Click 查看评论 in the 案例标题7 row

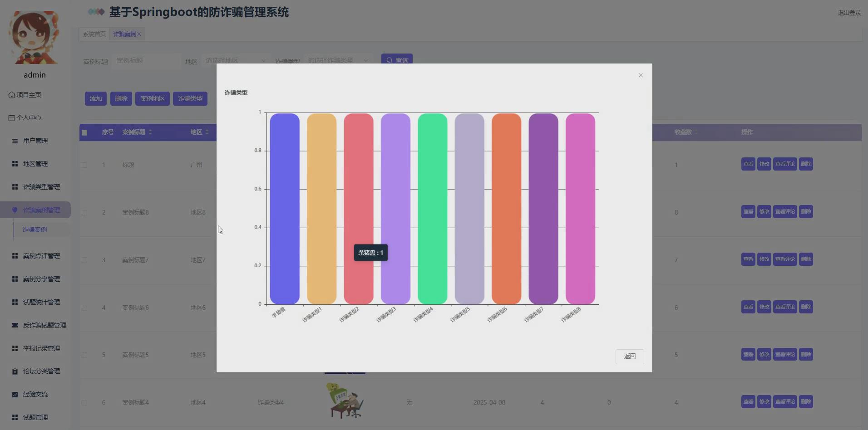[785, 259]
